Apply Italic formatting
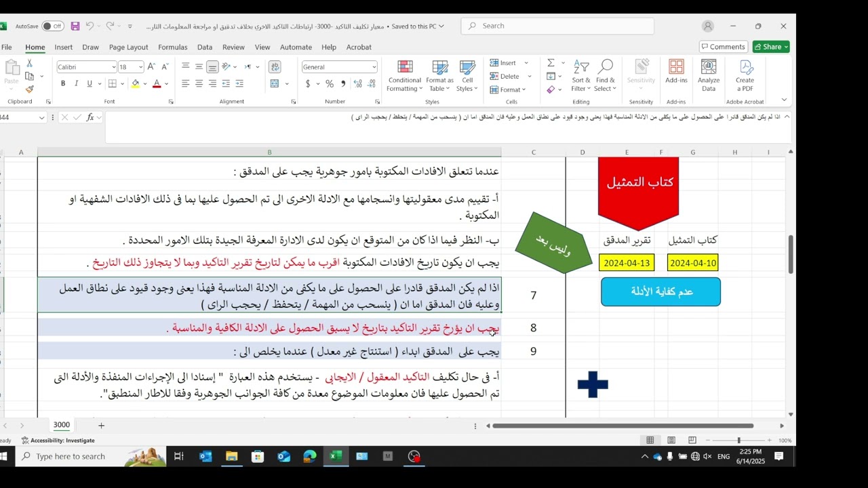 tap(76, 83)
